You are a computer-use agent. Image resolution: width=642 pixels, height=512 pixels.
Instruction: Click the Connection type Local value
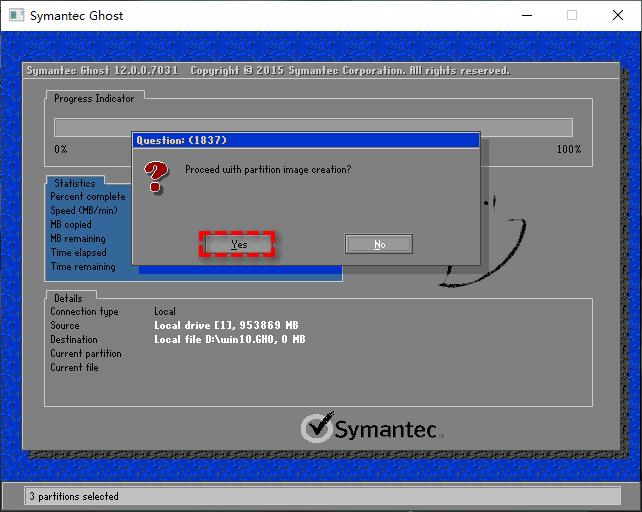pyautogui.click(x=165, y=312)
